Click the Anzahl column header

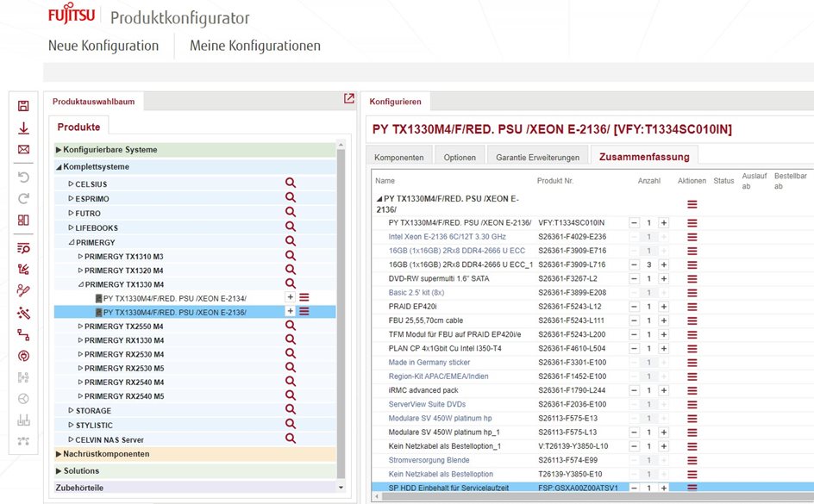pos(649,181)
